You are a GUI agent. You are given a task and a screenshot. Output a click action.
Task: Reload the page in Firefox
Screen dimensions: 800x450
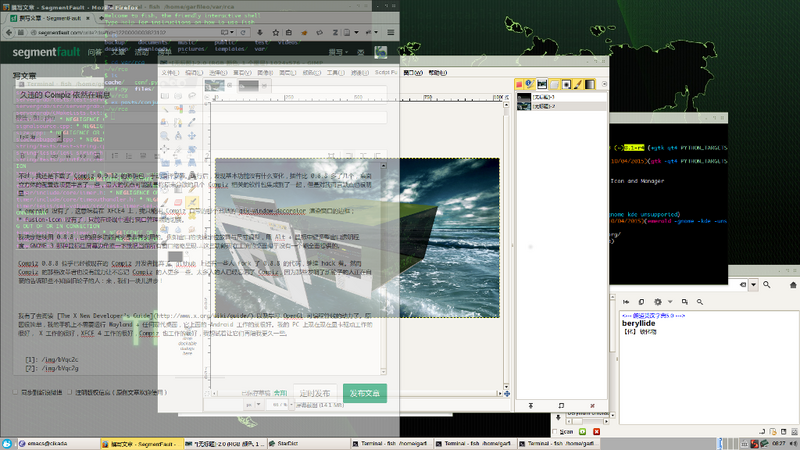[243, 32]
